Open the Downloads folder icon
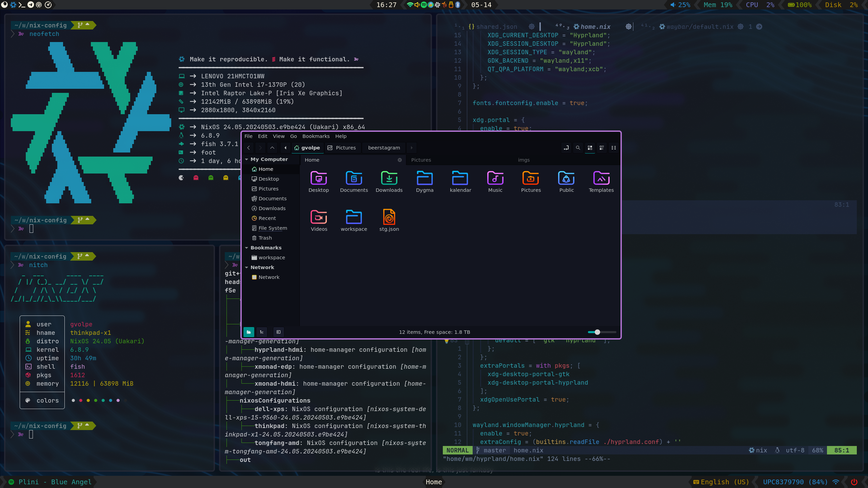 point(389,179)
